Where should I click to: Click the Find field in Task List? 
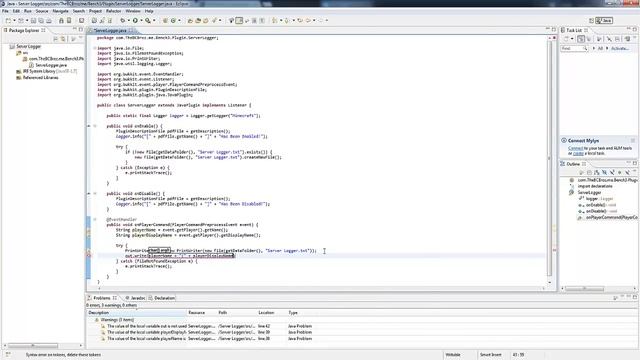pos(574,48)
